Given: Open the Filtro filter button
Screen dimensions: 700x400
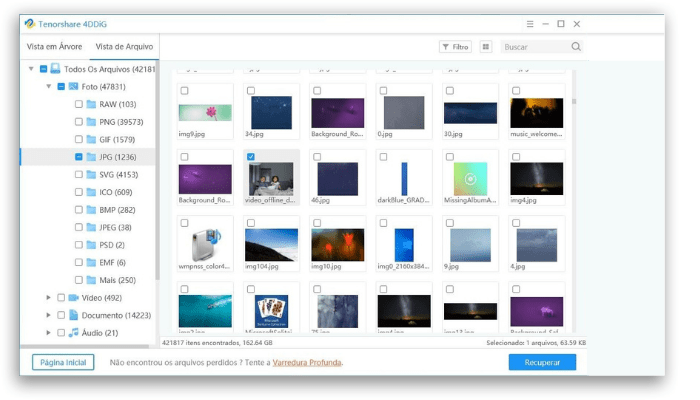Looking at the screenshot, I should tap(455, 46).
